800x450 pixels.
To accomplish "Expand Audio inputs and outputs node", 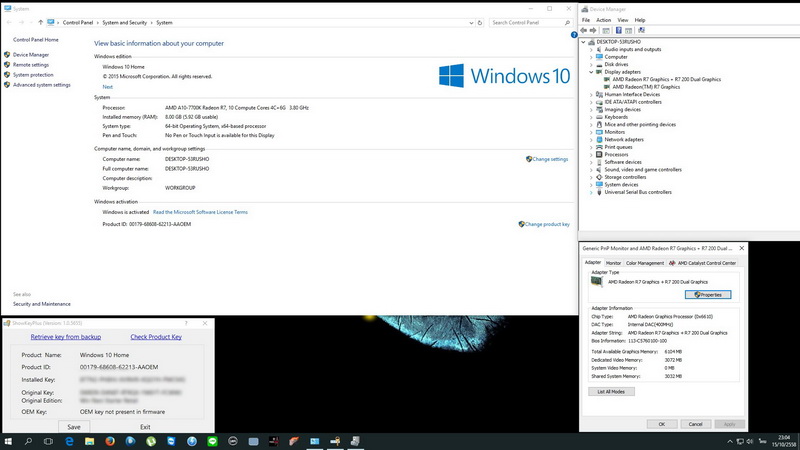I will pos(591,49).
